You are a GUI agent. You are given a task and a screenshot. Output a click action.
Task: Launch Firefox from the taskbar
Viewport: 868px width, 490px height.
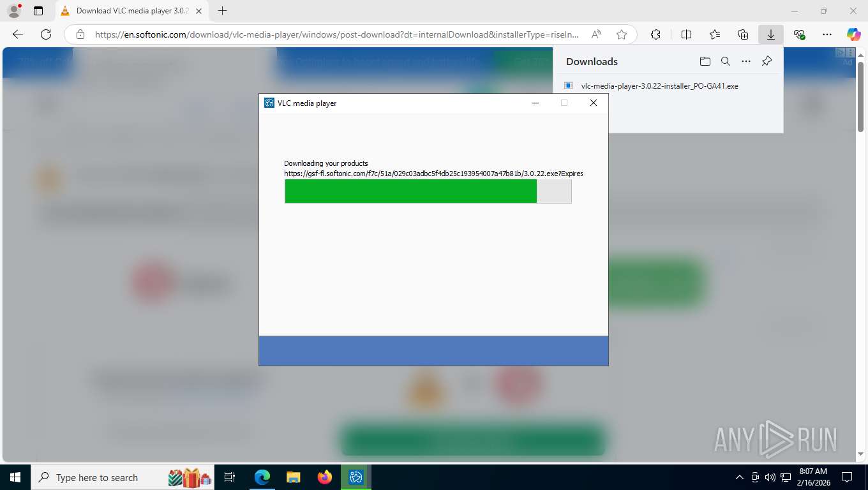325,477
